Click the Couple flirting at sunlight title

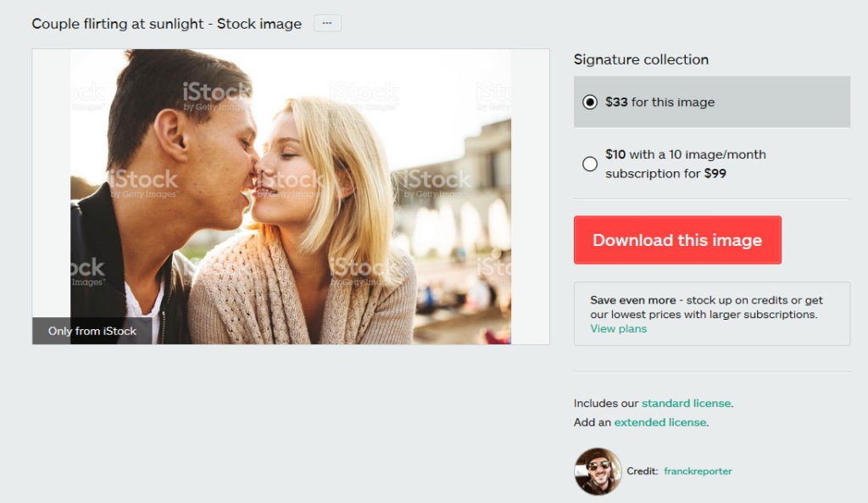click(x=166, y=24)
